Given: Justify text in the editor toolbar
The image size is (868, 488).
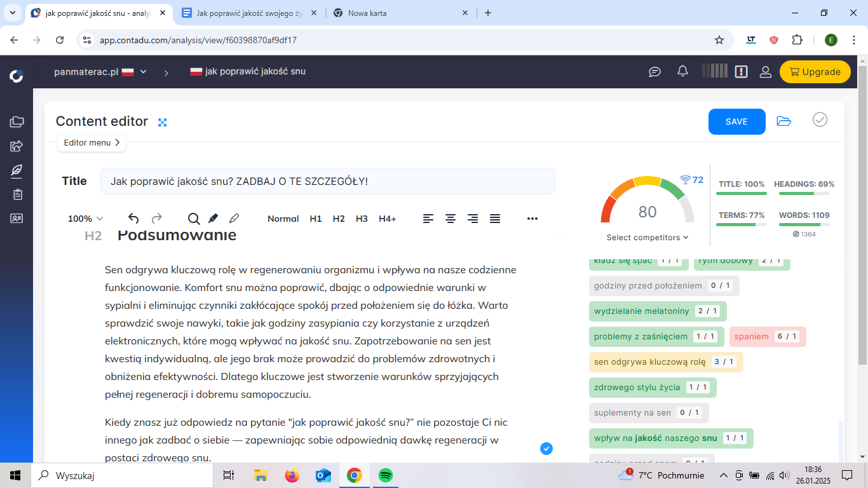Looking at the screenshot, I should click(x=495, y=219).
